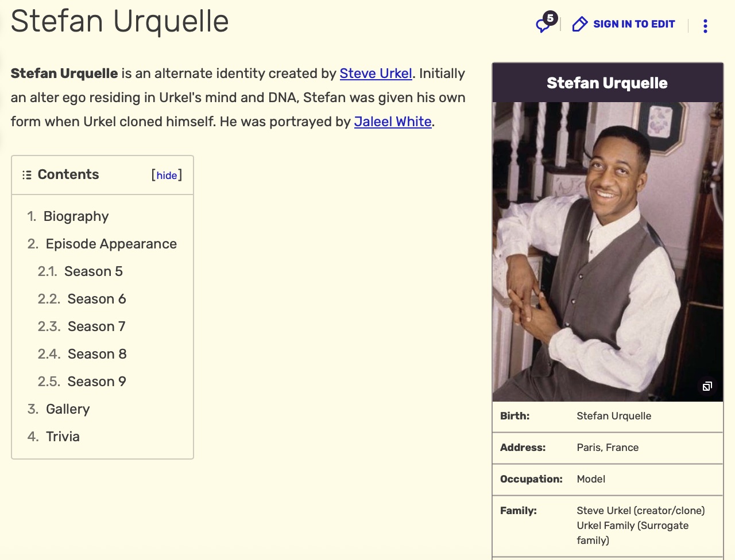Click the Occupation: label

click(x=531, y=479)
